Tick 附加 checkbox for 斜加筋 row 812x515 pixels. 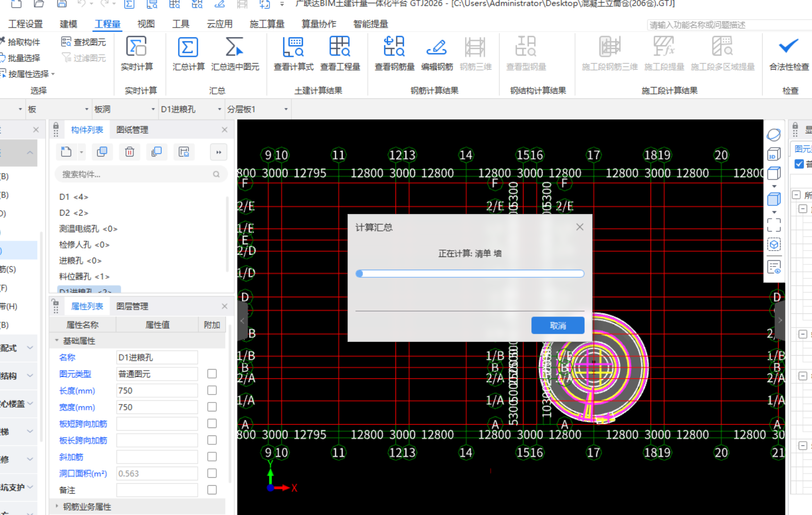click(x=212, y=457)
